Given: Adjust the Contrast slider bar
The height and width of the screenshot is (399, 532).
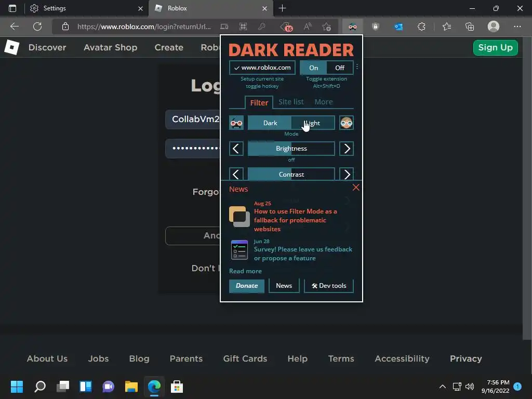Looking at the screenshot, I should tap(291, 174).
